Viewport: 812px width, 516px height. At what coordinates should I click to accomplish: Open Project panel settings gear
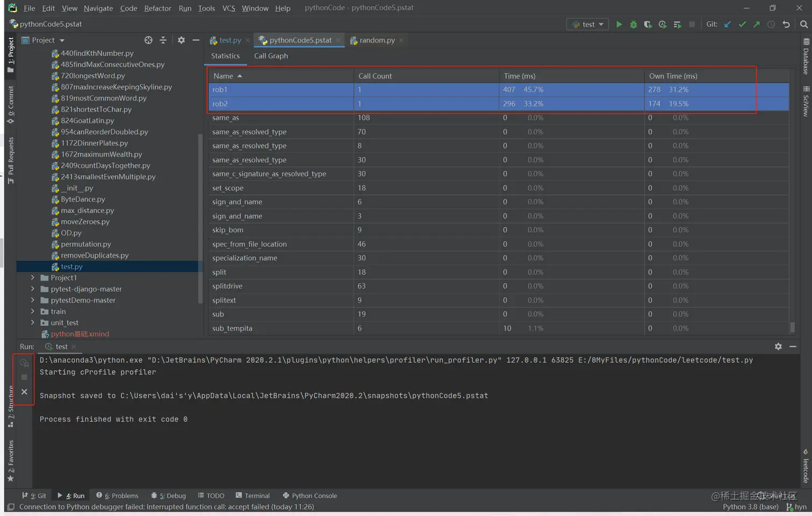(x=181, y=40)
